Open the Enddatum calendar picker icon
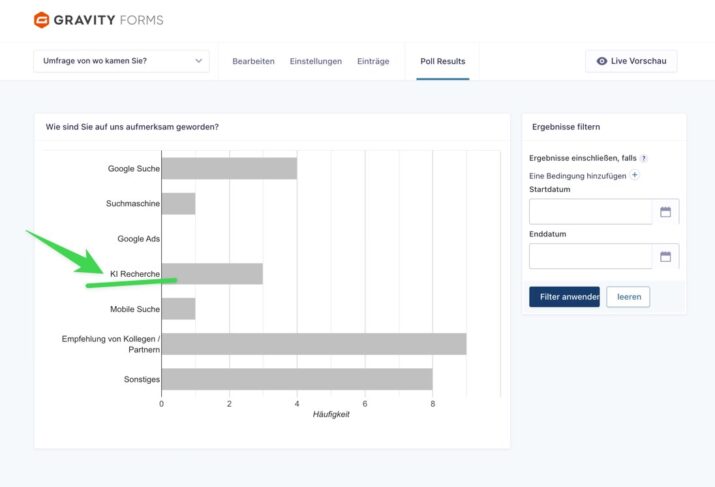Viewport: 715px width, 487px height. click(665, 256)
